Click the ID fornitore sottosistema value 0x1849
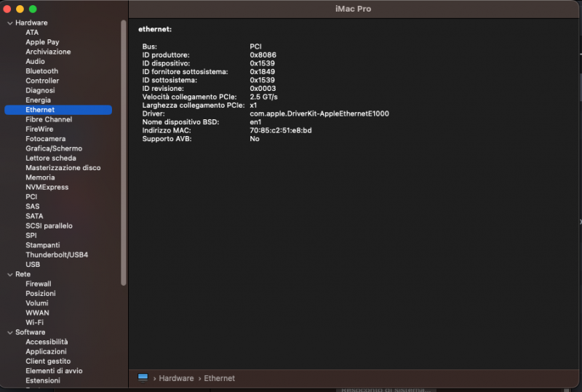 click(263, 72)
